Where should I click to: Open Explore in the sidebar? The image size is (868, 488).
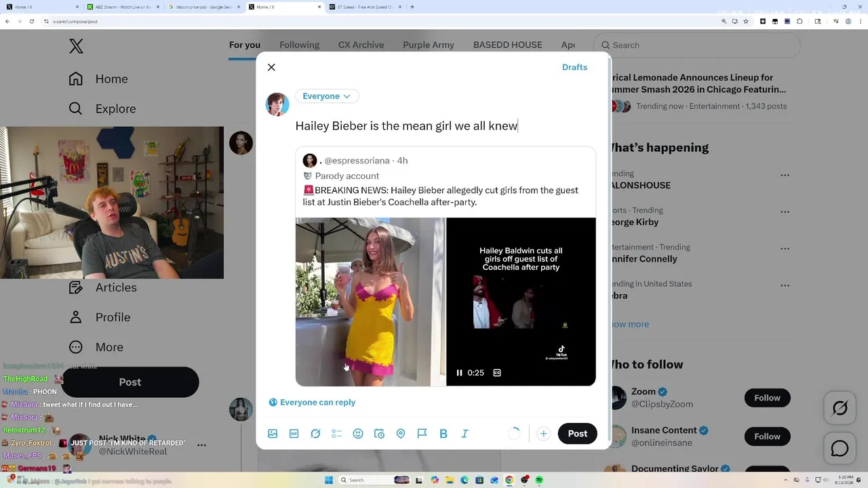[102, 108]
